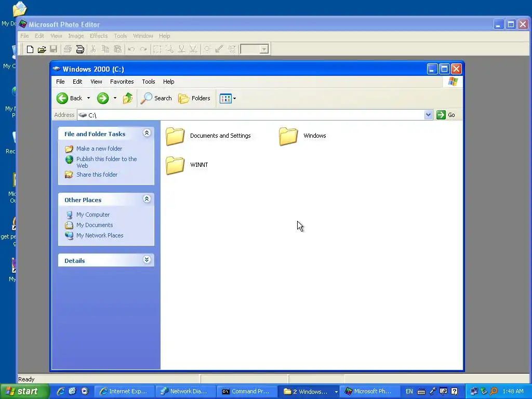Click the Scan icon in Photo Editor toolbar
Image resolution: width=532 pixels, height=399 pixels.
[80, 49]
